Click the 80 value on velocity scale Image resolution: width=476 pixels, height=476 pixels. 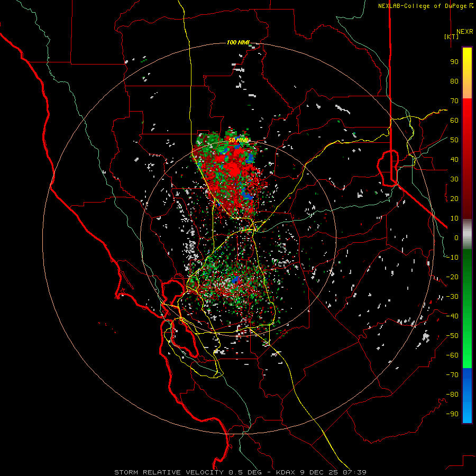point(454,81)
